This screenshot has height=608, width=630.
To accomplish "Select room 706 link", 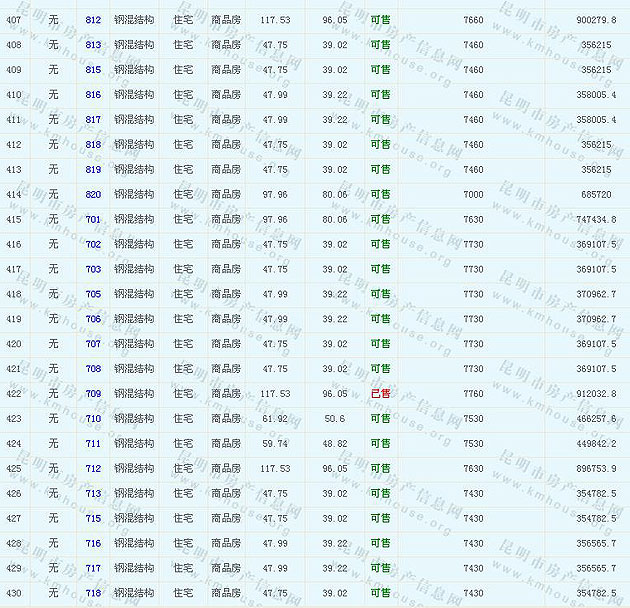I will click(x=93, y=319).
